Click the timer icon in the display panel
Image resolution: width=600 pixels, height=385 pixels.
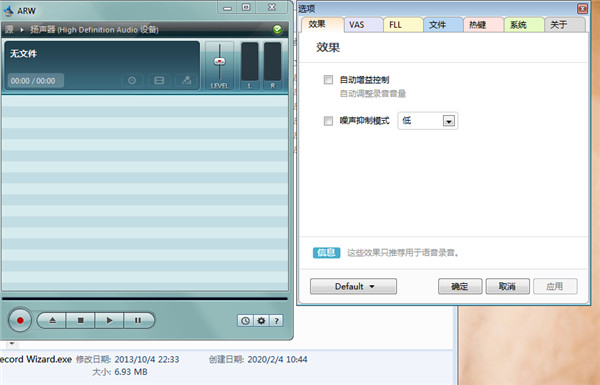click(x=132, y=80)
